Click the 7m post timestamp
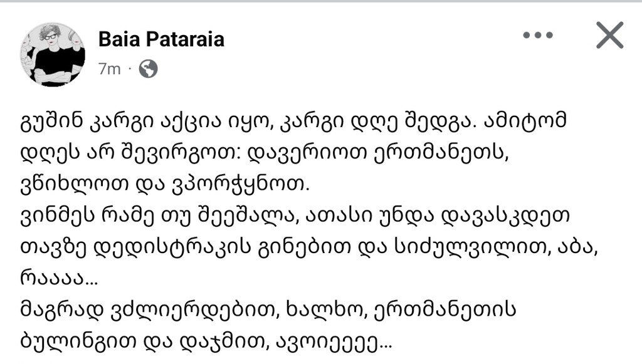Viewport: 642px width, 364px height. (109, 69)
